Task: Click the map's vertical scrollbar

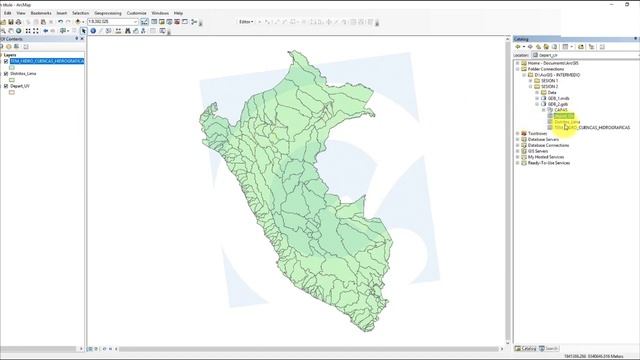Action: [x=508, y=190]
